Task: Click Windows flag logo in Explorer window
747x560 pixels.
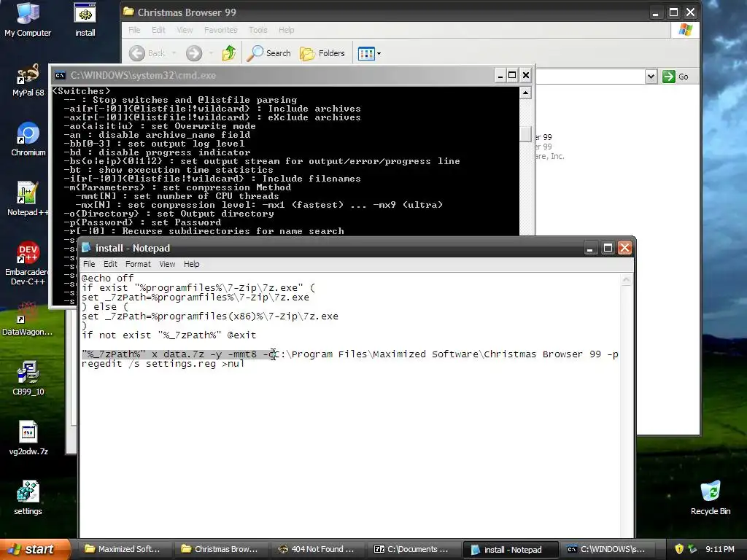Action: click(685, 30)
